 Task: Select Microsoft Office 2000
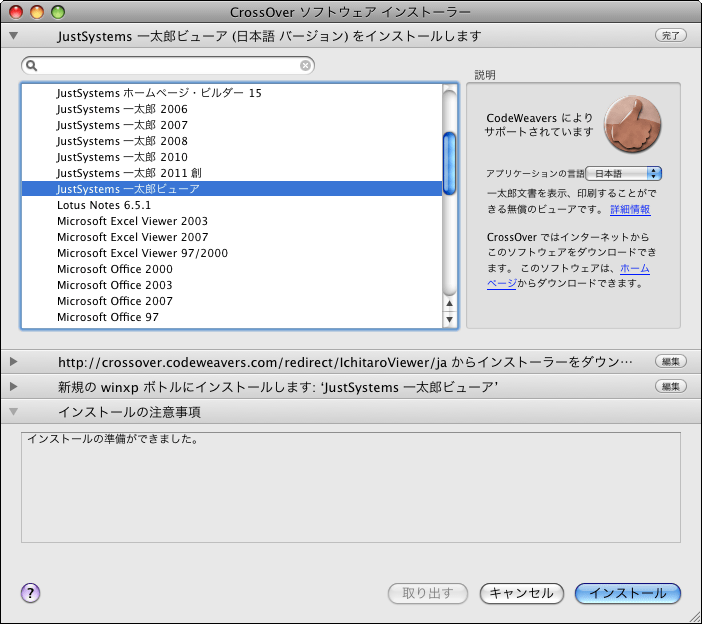232,269
